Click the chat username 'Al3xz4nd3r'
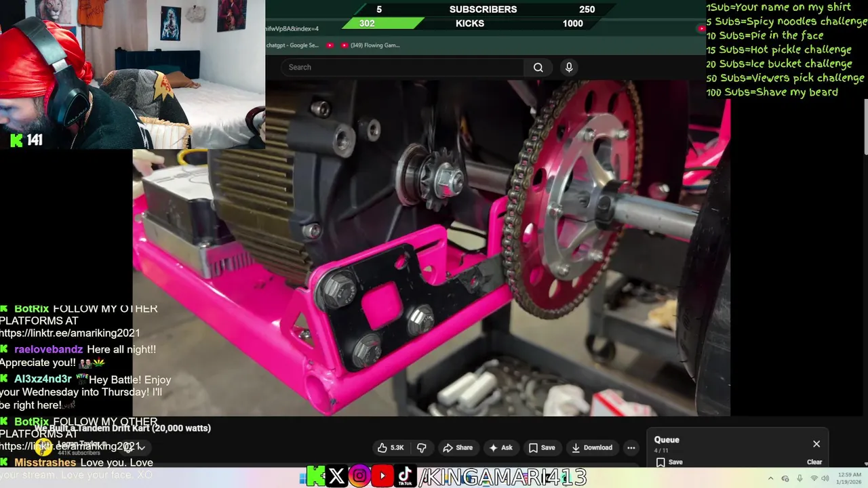Image resolution: width=868 pixels, height=488 pixels. [x=43, y=380]
